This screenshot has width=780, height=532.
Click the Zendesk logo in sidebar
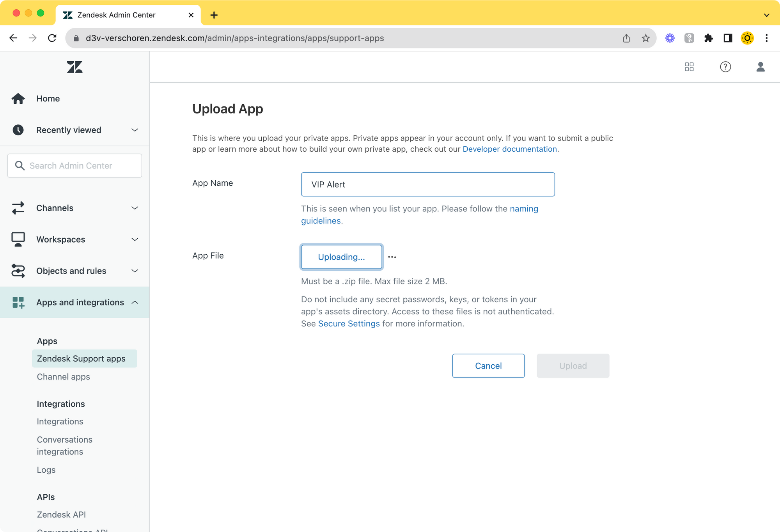(x=74, y=67)
